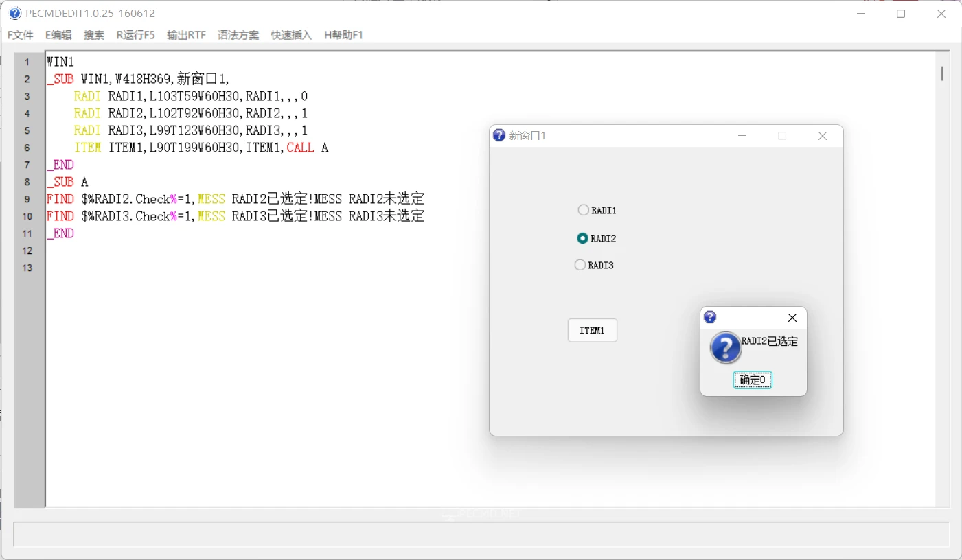Click the CALL A text on line 6
Image resolution: width=962 pixels, height=560 pixels.
(x=308, y=148)
